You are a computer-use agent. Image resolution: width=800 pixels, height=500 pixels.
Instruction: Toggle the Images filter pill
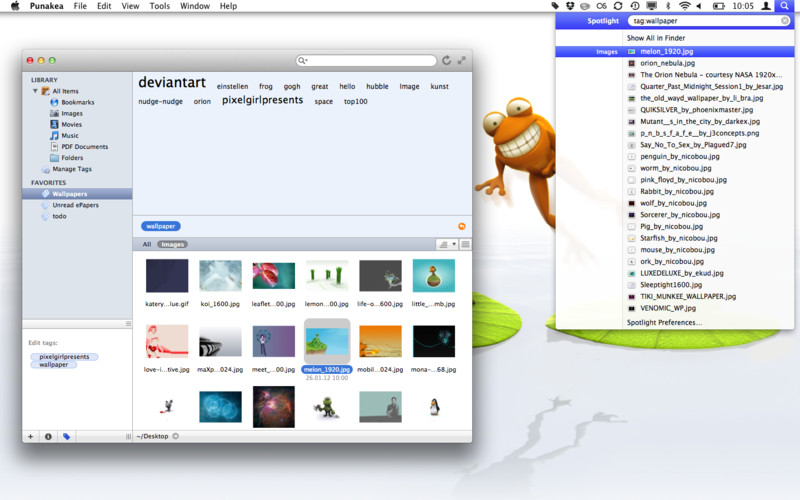[x=173, y=244]
